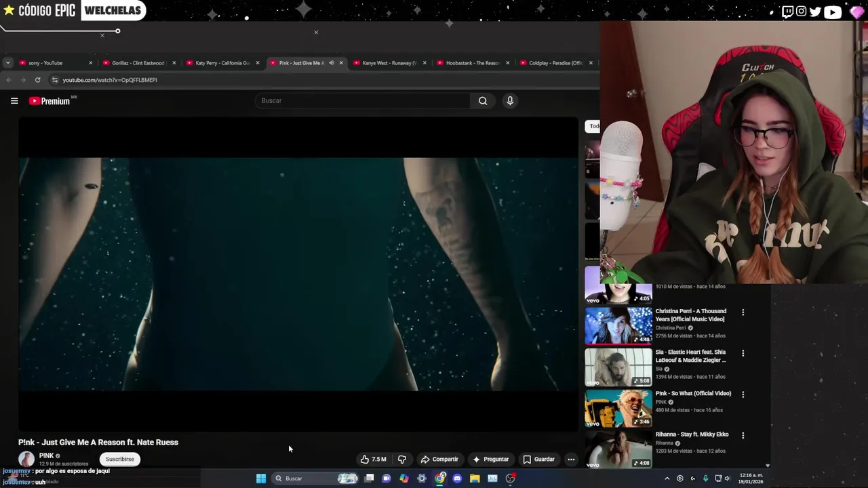Dislike the video with the thumbs down icon
This screenshot has width=868, height=488.
click(x=402, y=460)
